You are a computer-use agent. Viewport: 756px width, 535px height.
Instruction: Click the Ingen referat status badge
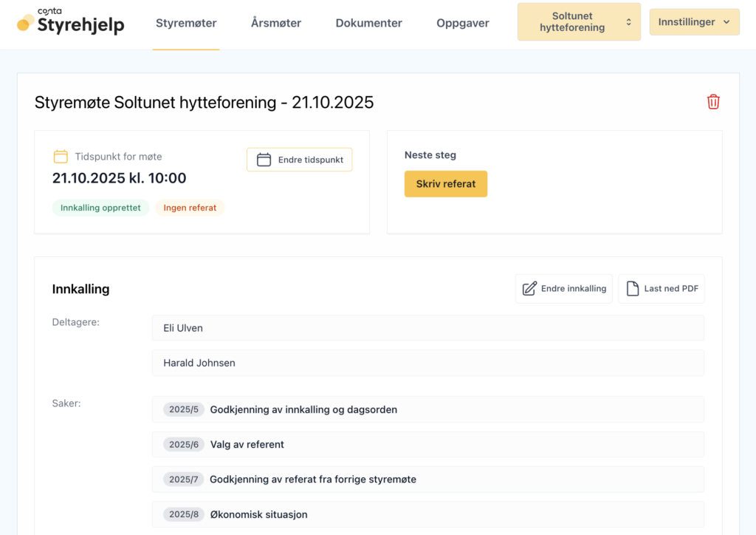coord(190,208)
